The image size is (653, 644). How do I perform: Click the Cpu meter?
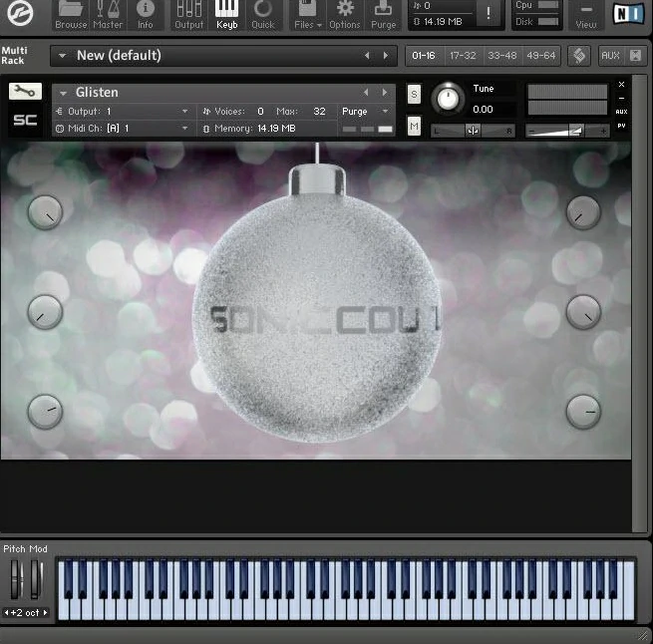click(x=548, y=5)
